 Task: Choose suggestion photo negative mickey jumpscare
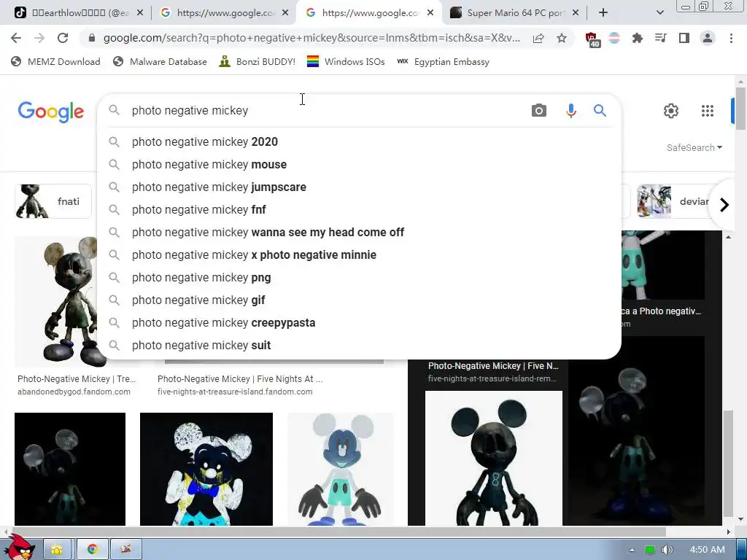click(x=359, y=187)
